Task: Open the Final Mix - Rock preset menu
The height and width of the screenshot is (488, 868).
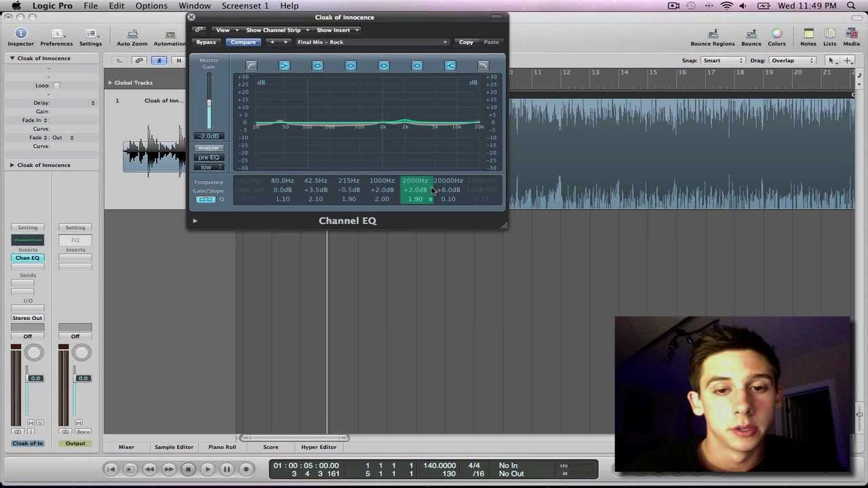Action: click(372, 42)
